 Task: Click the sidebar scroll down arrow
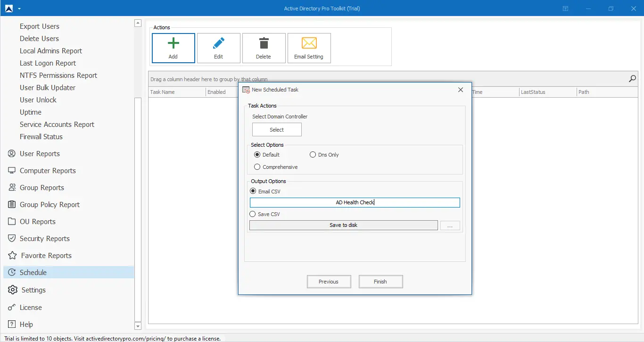point(138,326)
